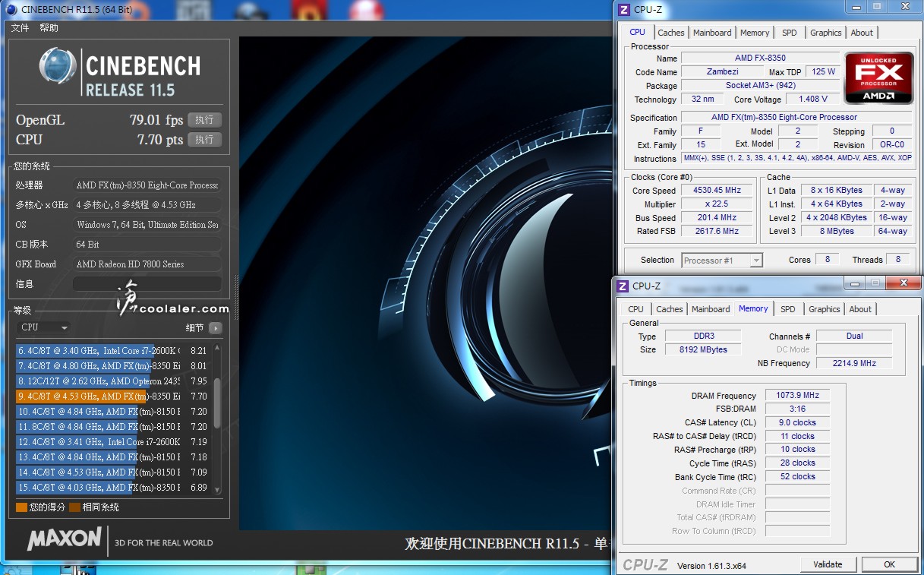Select highlighted ranking row 9 scoring 7.70
This screenshot has height=575, width=924.
[113, 396]
